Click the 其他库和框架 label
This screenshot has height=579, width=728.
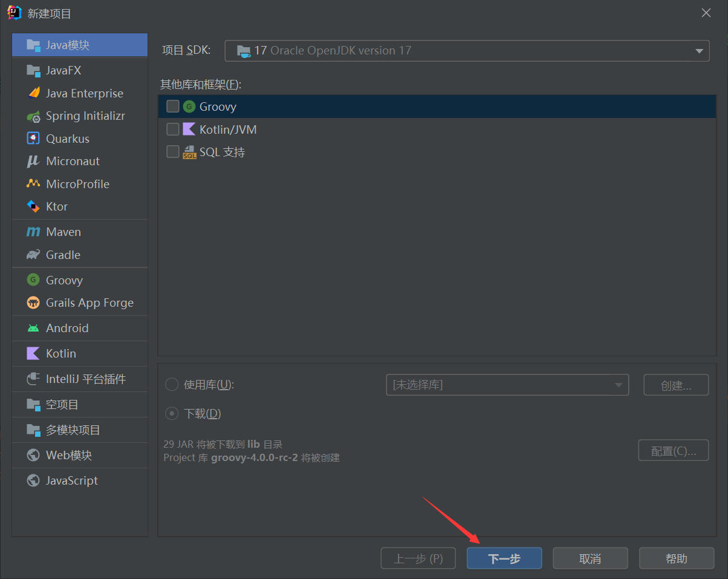pyautogui.click(x=201, y=84)
